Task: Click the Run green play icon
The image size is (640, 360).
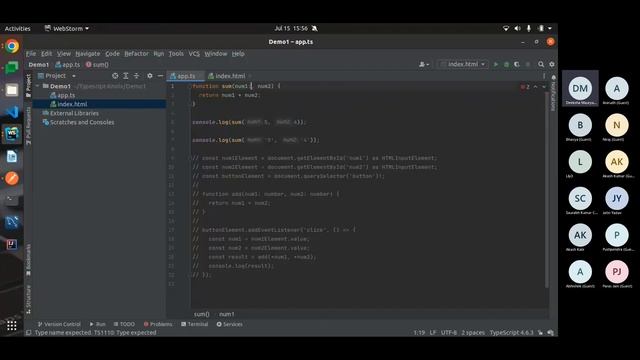Action: (496, 64)
